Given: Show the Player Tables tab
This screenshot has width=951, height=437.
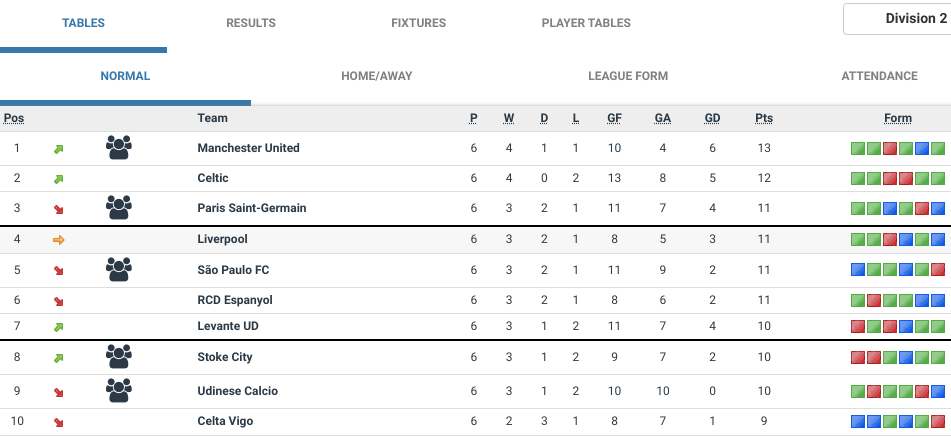Looking at the screenshot, I should (x=586, y=23).
